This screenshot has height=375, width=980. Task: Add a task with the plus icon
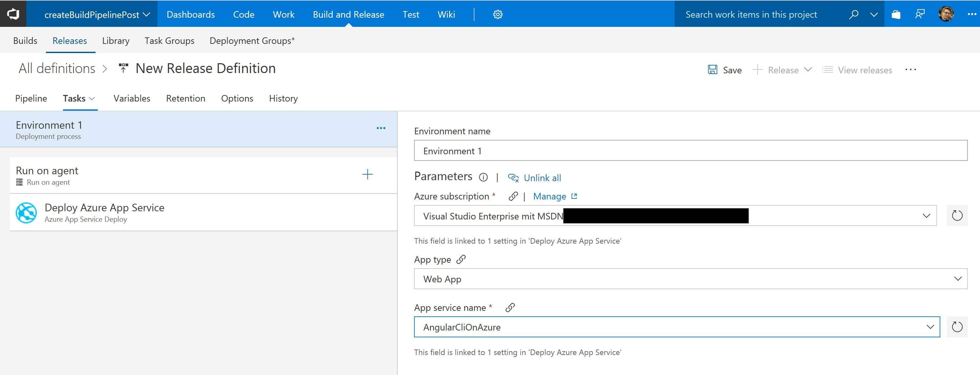click(x=367, y=175)
